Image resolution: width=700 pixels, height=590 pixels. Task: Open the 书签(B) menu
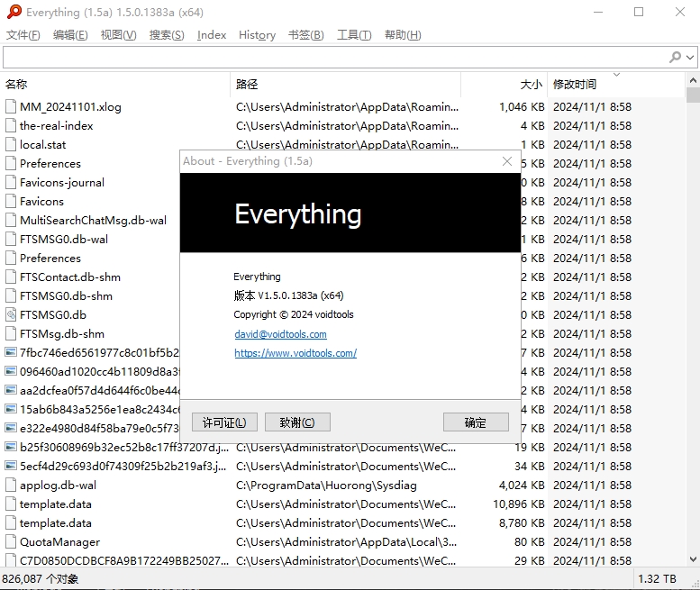point(305,35)
